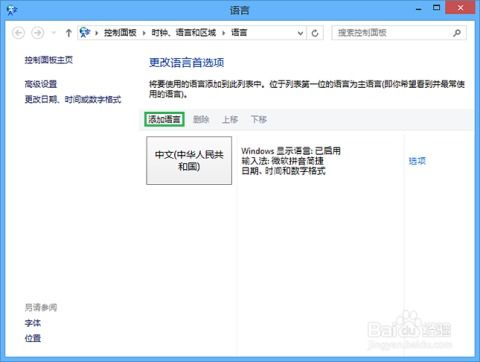This screenshot has width=480, height=362.
Task: Open 位置 link under see also
Action: tap(33, 338)
